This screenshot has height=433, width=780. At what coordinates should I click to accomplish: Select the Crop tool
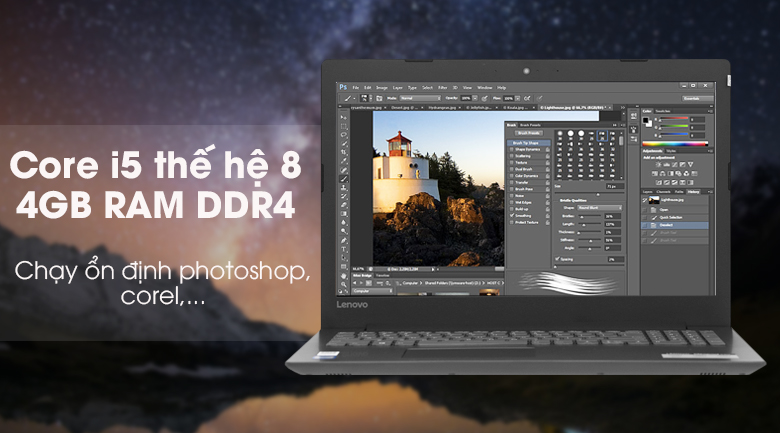tap(343, 152)
